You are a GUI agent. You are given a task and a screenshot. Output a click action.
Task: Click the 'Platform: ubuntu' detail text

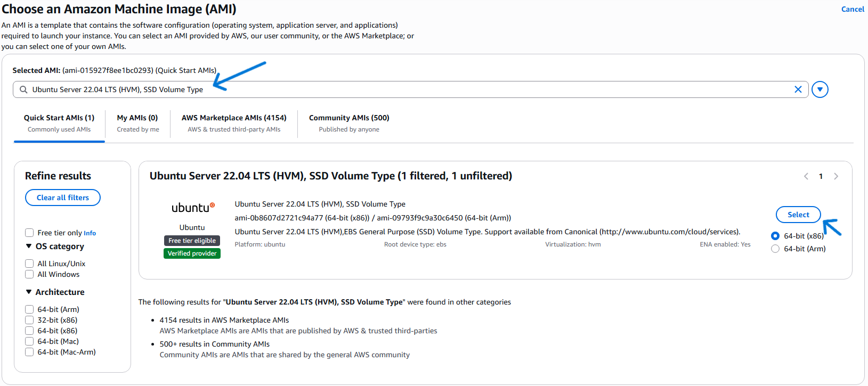point(260,244)
